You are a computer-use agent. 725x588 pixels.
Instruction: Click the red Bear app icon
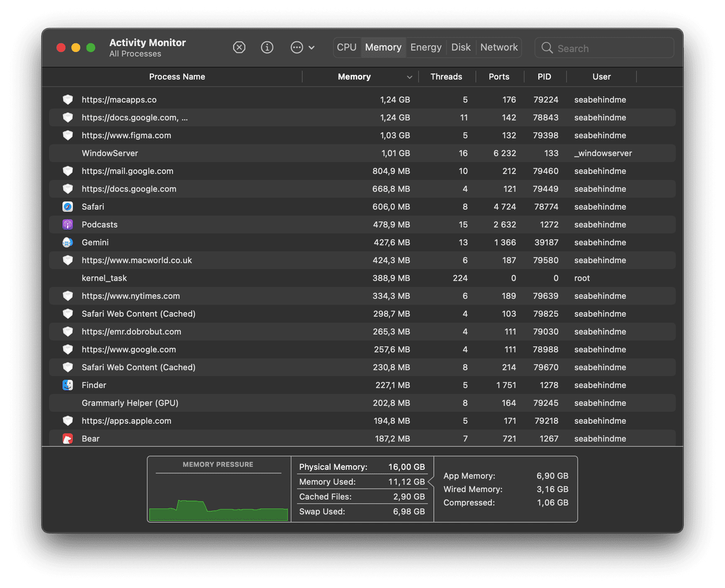(68, 439)
